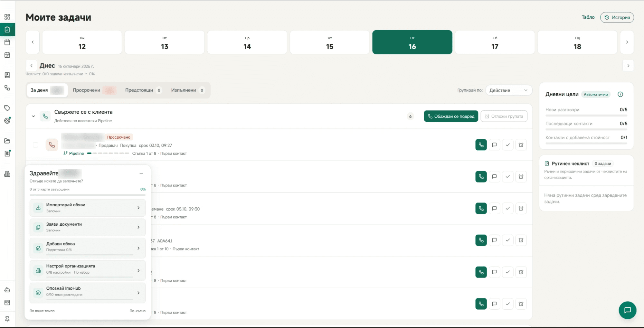Open the comment icon on the first task row
The image size is (644, 328).
(494, 145)
